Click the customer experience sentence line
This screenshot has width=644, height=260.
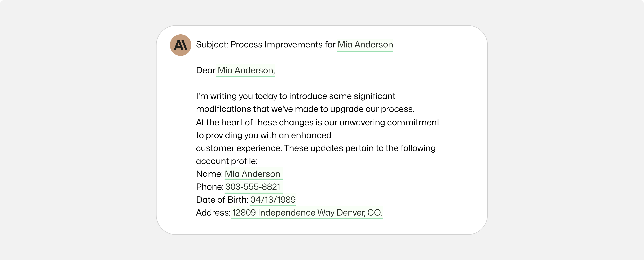pyautogui.click(x=316, y=148)
